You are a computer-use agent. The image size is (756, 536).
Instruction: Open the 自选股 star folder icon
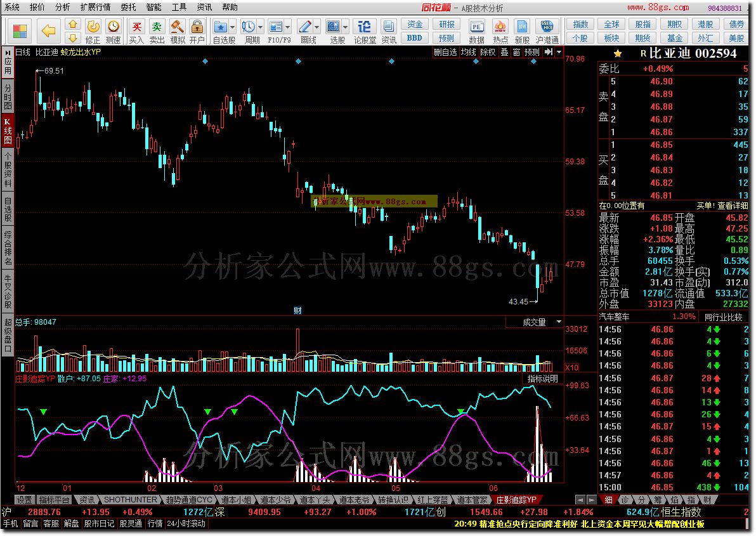tap(220, 26)
